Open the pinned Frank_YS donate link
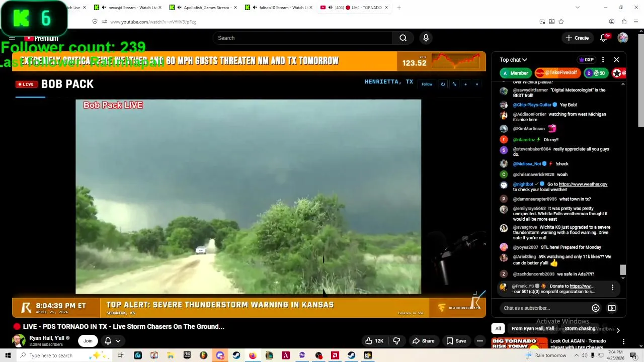 click(581, 286)
